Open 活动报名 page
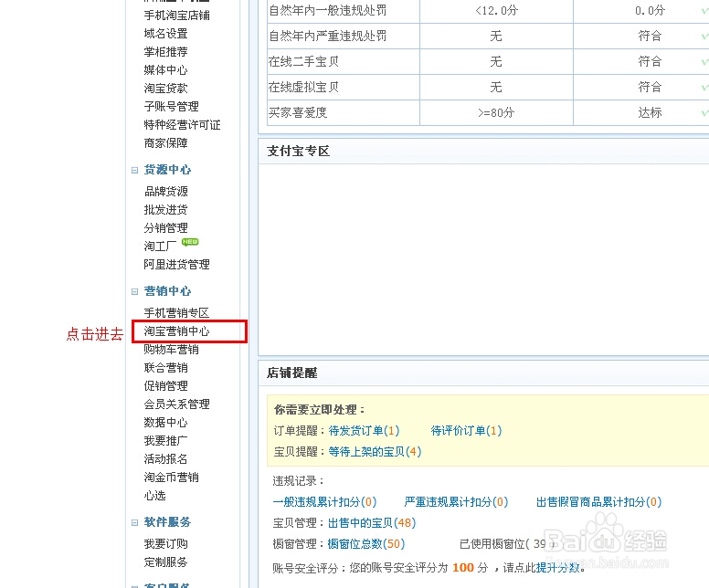Image resolution: width=709 pixels, height=588 pixels. tap(165, 459)
